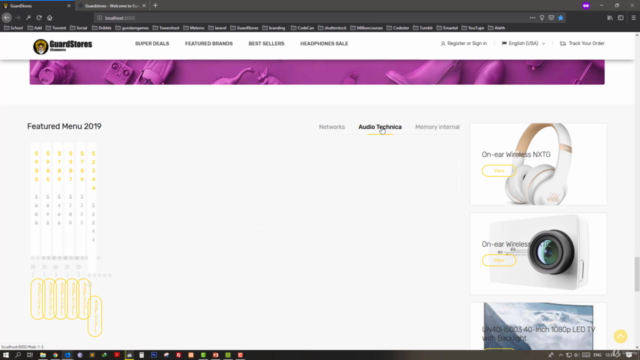The image size is (640, 360).
Task: Click Track Your Order link
Action: (586, 43)
